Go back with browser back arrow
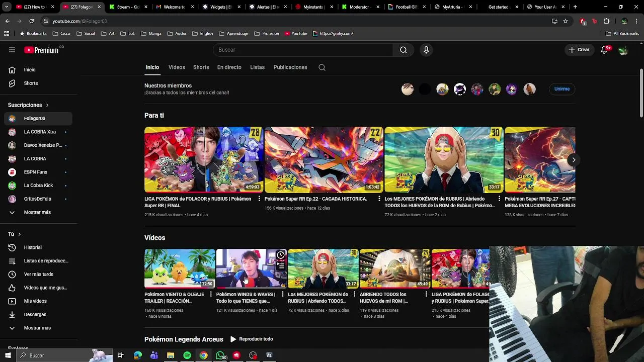644x362 pixels. pyautogui.click(x=7, y=21)
